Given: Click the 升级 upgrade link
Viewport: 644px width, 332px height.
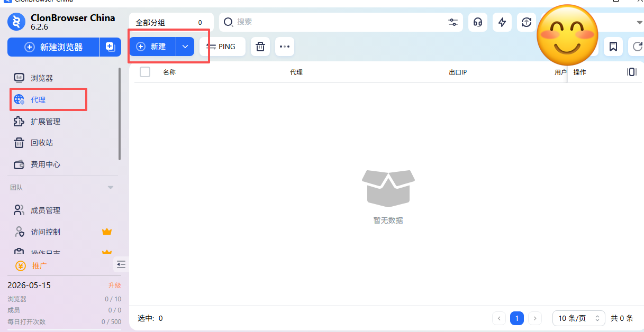Looking at the screenshot, I should click(x=115, y=285).
